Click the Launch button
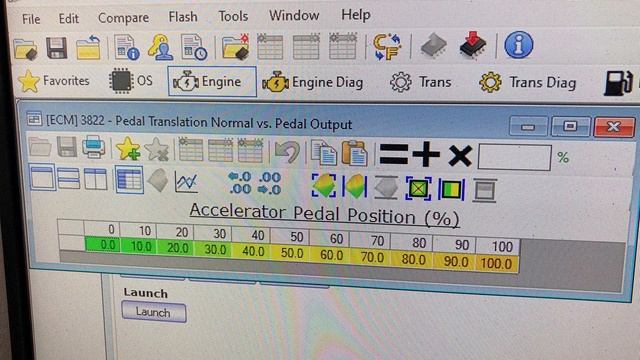 pos(153,313)
